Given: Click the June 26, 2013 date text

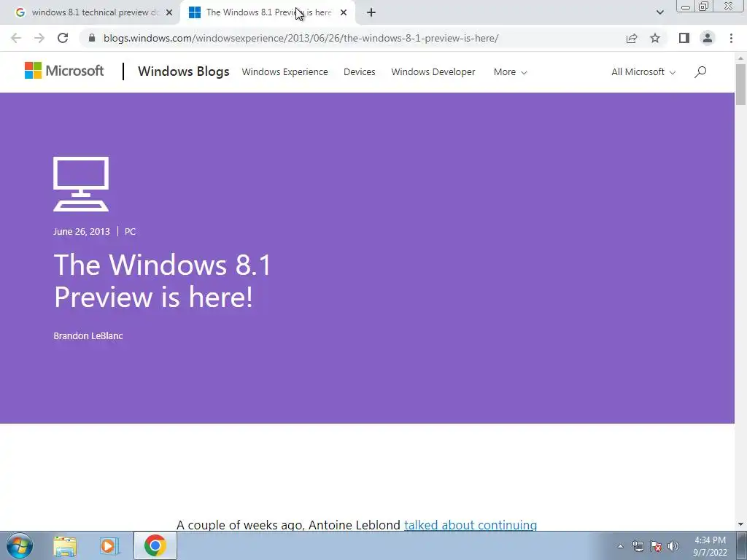Looking at the screenshot, I should pyautogui.click(x=82, y=231).
